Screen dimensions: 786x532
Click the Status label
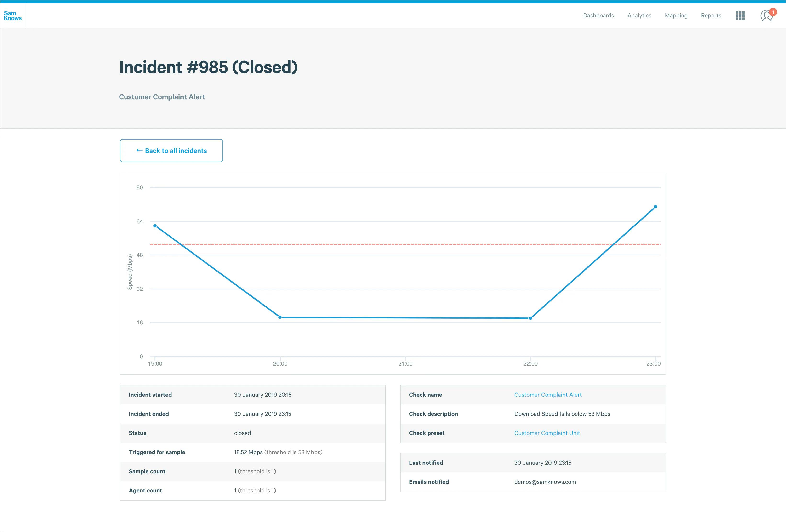(x=137, y=433)
